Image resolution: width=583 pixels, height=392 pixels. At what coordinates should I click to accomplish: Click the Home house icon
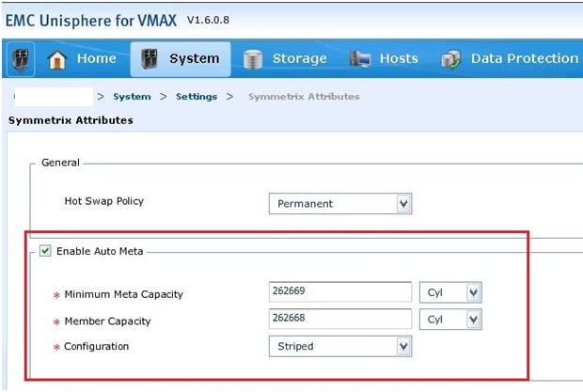(x=57, y=59)
